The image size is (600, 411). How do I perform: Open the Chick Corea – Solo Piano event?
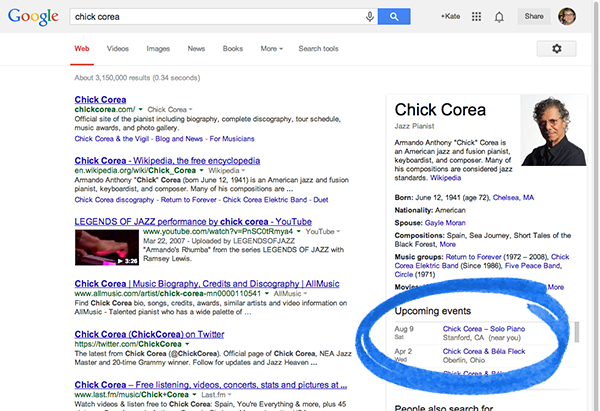click(x=484, y=329)
